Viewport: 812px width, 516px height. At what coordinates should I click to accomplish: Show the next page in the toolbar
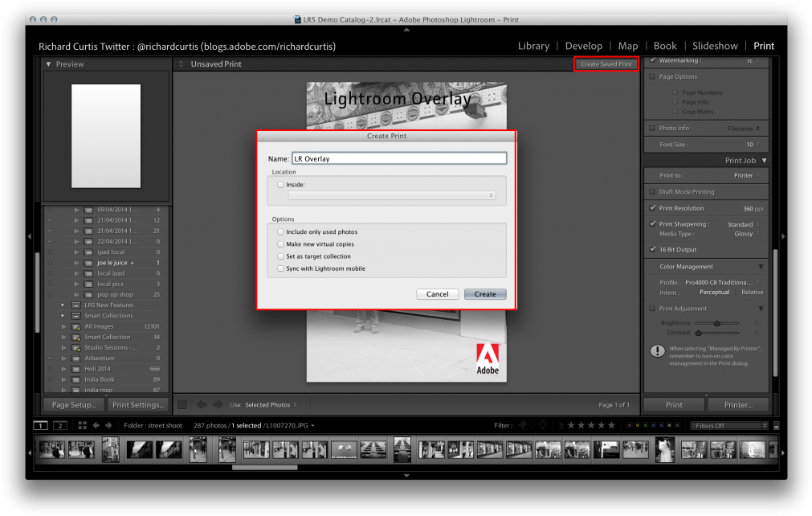pyautogui.click(x=218, y=404)
